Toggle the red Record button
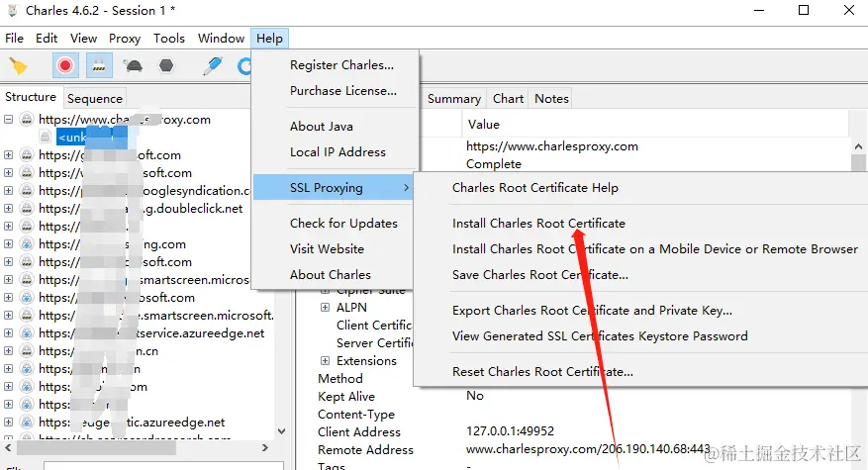The height and width of the screenshot is (470, 868). [x=65, y=66]
